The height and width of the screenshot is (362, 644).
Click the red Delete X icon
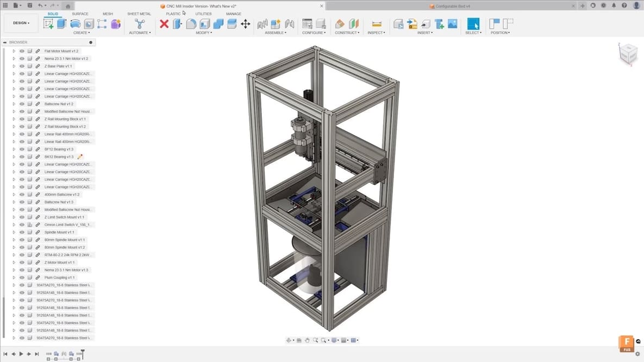(164, 24)
